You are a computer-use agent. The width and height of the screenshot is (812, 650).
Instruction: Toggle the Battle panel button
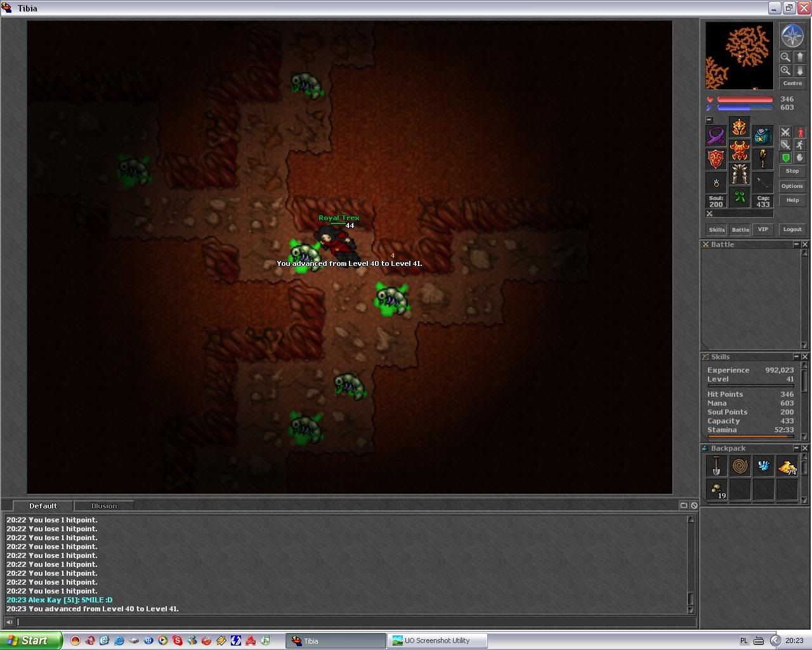[740, 230]
